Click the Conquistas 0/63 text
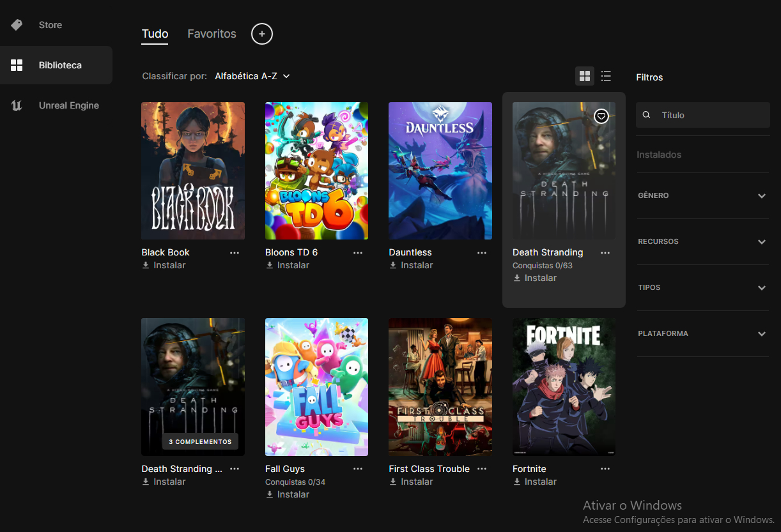781x532 pixels. pyautogui.click(x=543, y=266)
